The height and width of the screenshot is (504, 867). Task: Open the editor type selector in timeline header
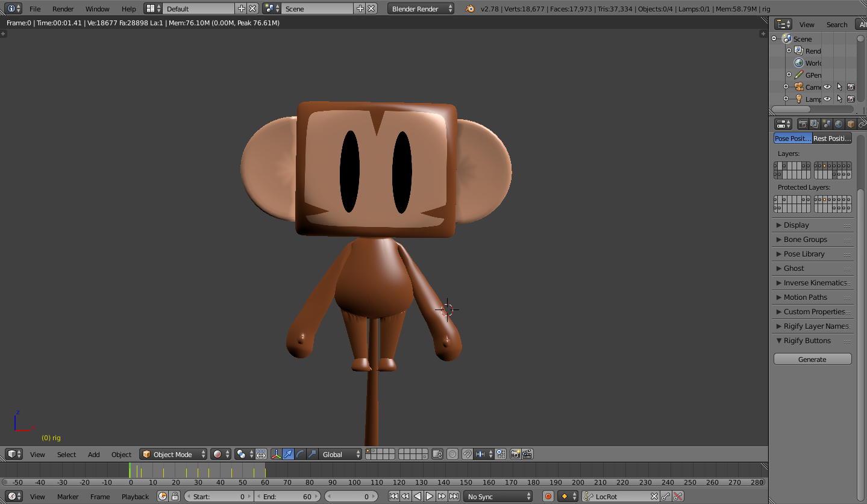coord(13,496)
